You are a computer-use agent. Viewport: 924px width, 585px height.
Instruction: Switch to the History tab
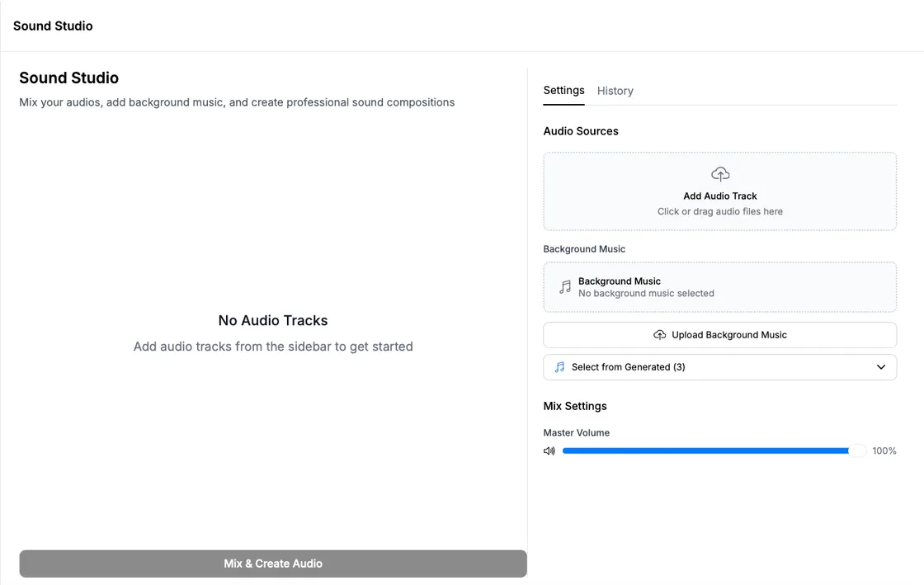click(615, 91)
